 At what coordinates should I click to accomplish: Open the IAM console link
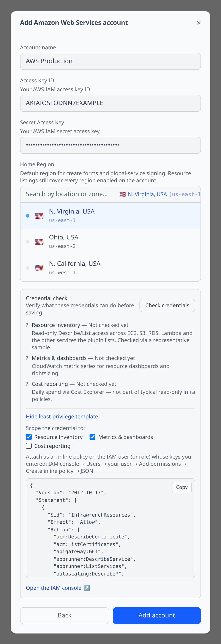coord(54,588)
